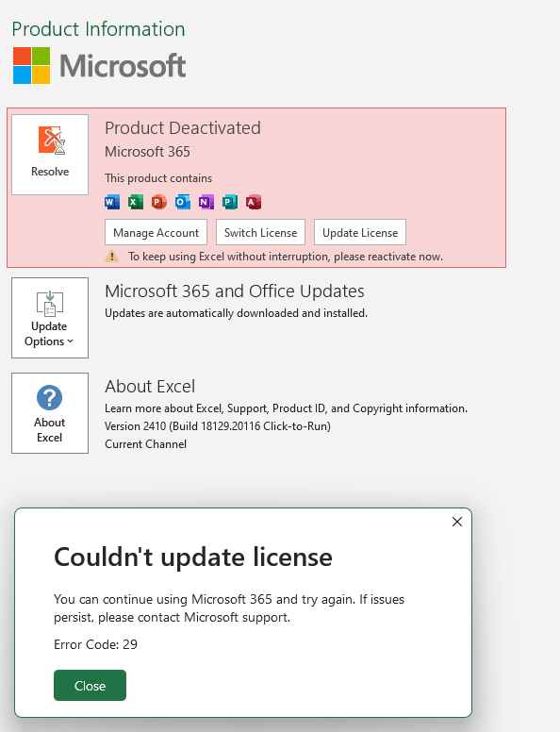Open Manage Account
560x732 pixels.
(156, 232)
